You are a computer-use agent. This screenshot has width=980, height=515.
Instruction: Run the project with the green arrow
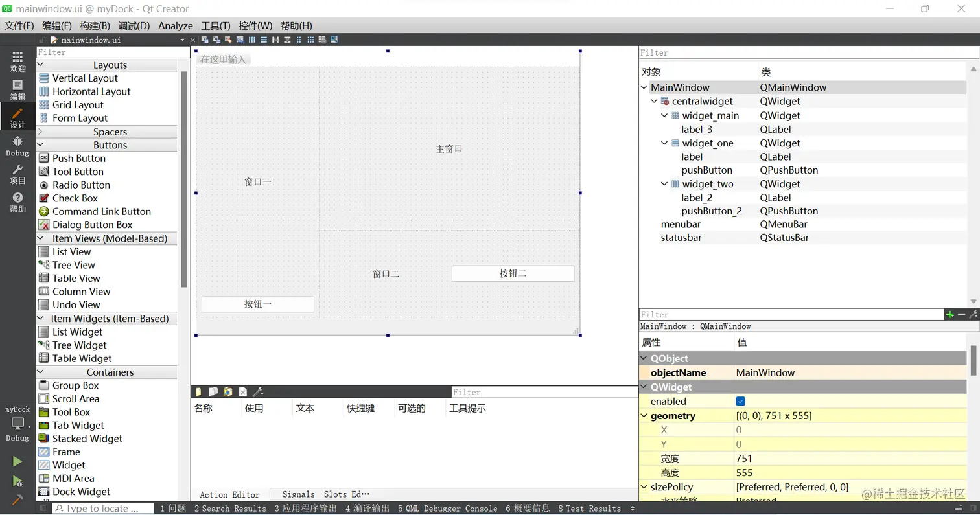[x=17, y=461]
